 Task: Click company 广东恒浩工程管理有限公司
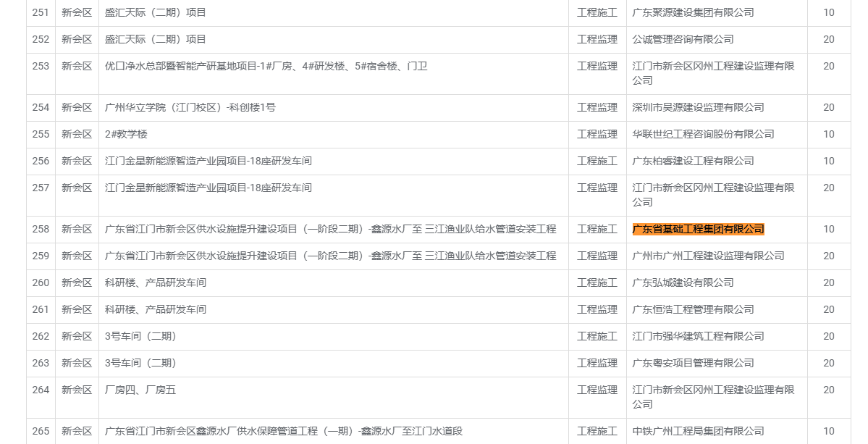693,309
